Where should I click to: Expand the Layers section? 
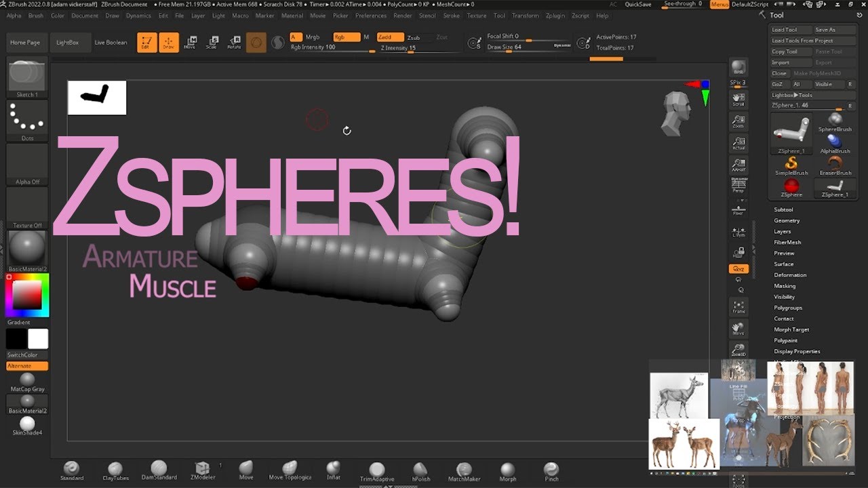point(783,231)
